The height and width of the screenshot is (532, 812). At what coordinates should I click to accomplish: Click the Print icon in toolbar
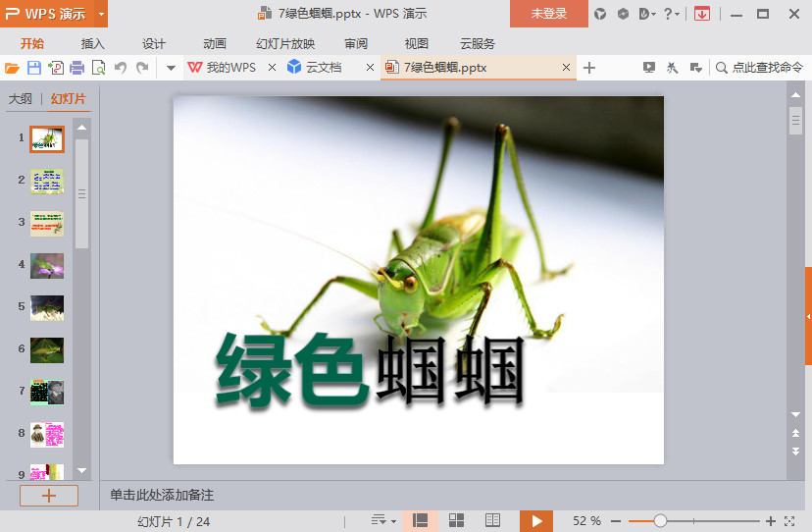click(76, 68)
